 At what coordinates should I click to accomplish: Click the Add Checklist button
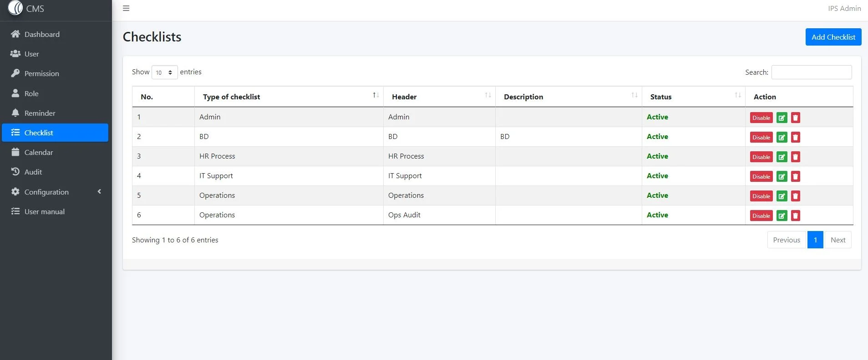(833, 37)
